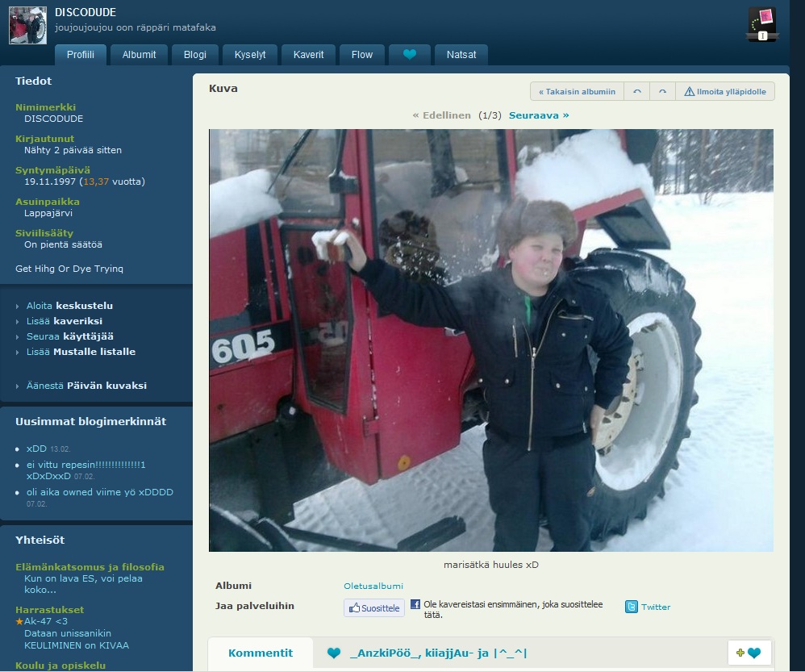Viewport: 805px width, 672px height.
Task: Add a heart with plus-heart button
Action: [749, 653]
